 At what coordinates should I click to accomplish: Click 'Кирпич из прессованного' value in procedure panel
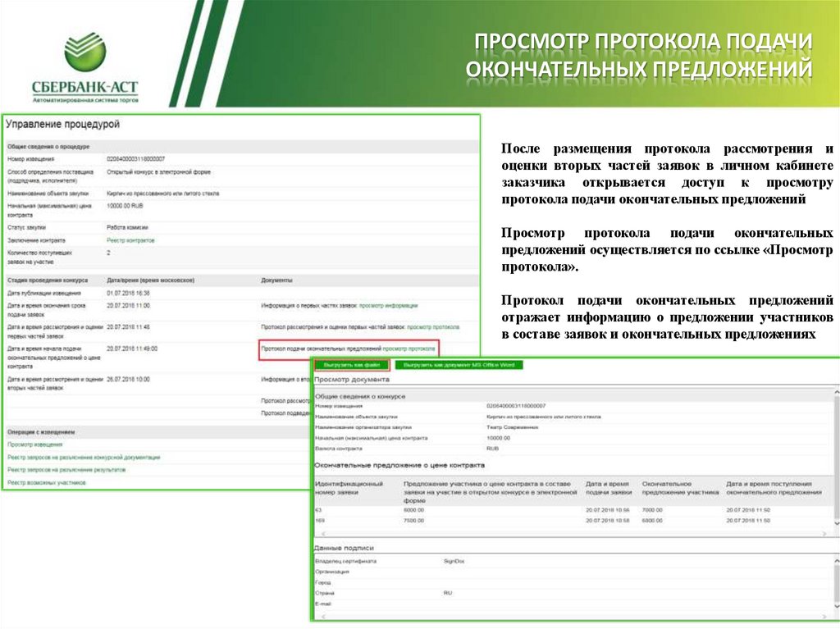(163, 194)
